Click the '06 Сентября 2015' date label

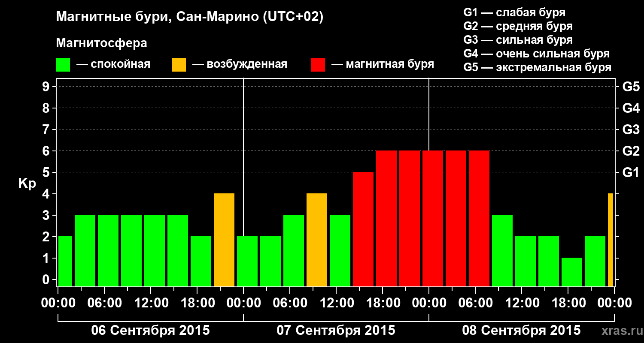[x=150, y=331]
